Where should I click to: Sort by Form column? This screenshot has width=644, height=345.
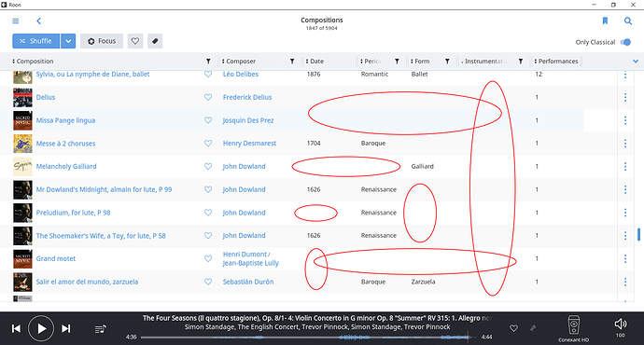click(420, 62)
